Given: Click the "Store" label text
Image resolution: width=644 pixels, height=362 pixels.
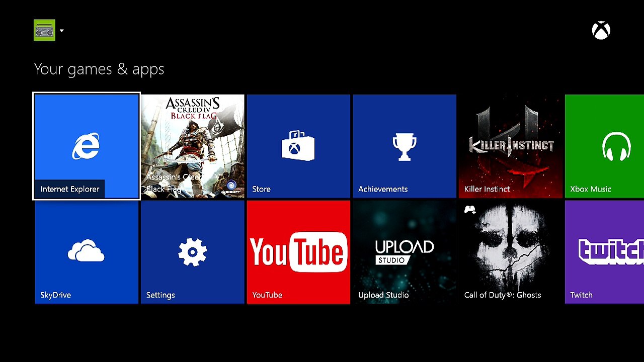Looking at the screenshot, I should (261, 189).
